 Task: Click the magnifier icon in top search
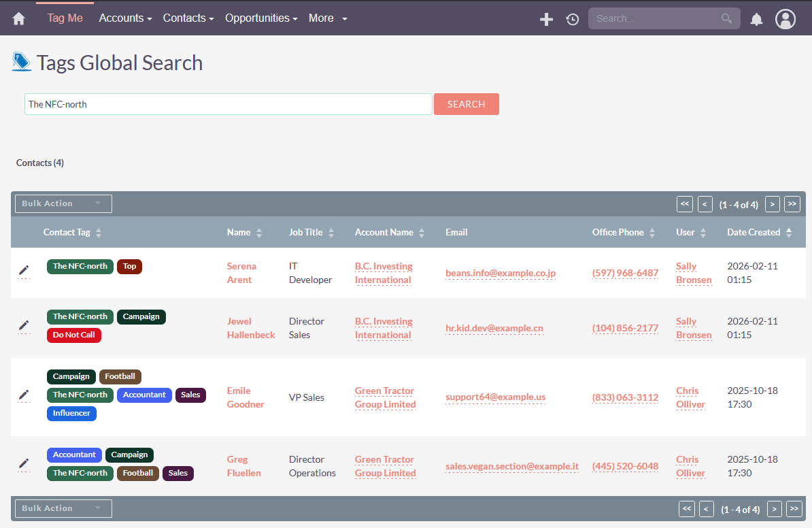pyautogui.click(x=726, y=18)
